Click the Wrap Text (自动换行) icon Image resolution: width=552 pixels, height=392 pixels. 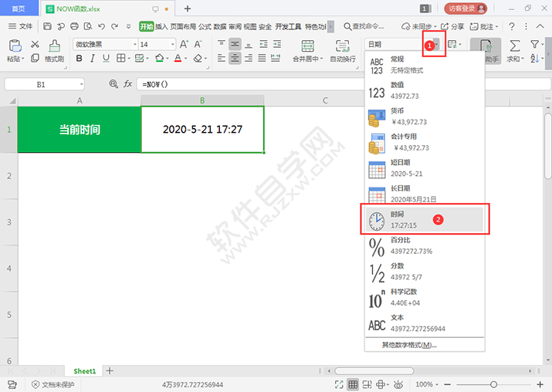342,46
